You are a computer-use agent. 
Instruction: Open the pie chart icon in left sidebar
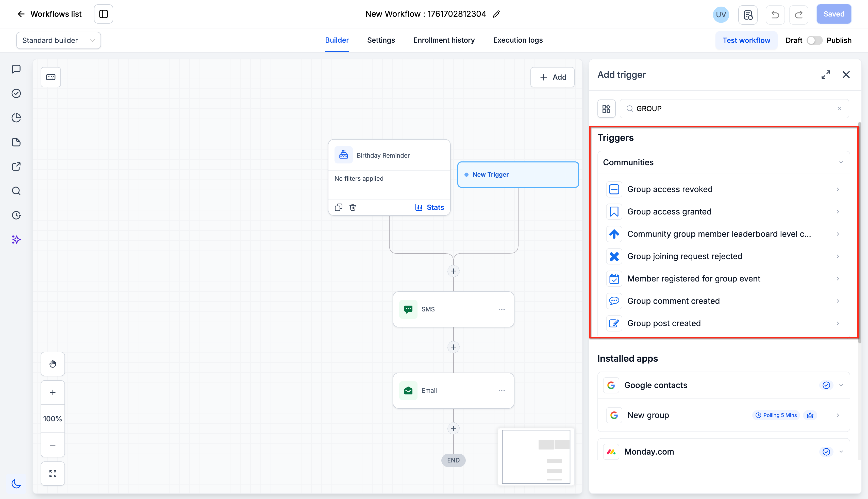16,118
